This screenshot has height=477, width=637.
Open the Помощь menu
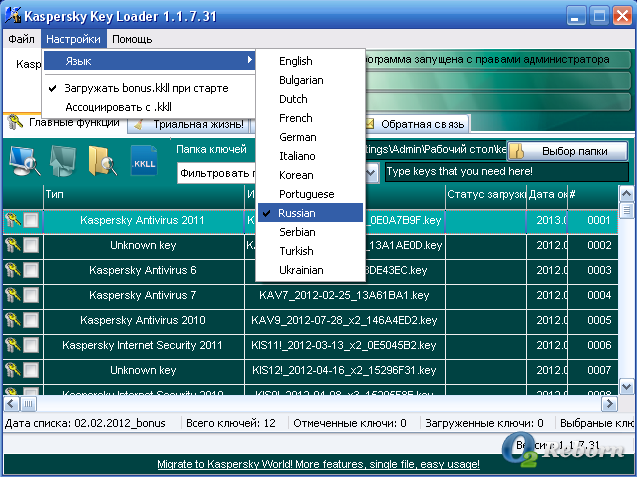click(x=132, y=39)
